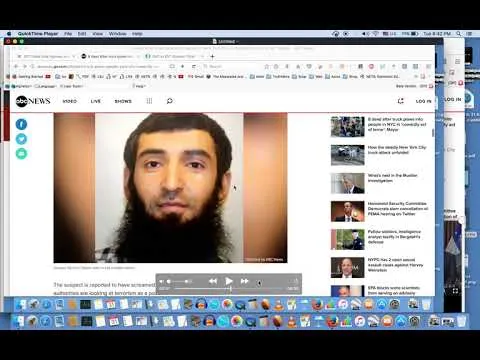Screen dimensions: 480x360
Task: Open the LIVE section of ABC News
Action: point(96,101)
